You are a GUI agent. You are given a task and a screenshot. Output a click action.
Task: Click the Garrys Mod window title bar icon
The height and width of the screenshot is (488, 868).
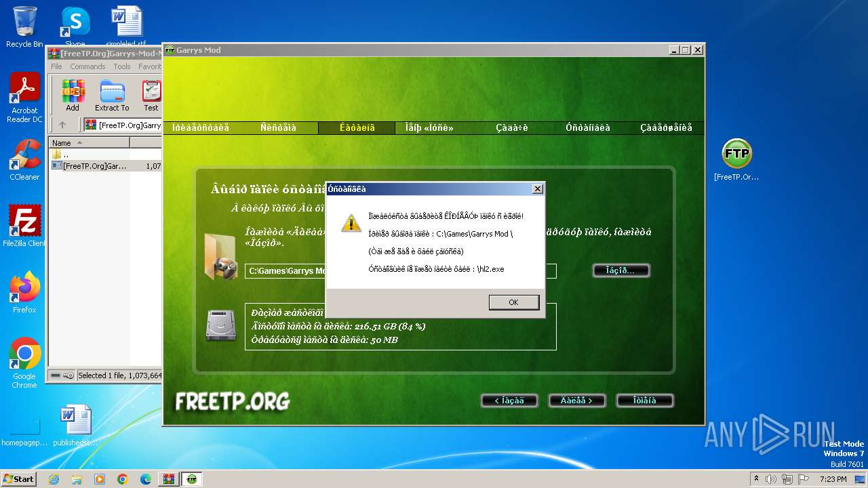(170, 50)
